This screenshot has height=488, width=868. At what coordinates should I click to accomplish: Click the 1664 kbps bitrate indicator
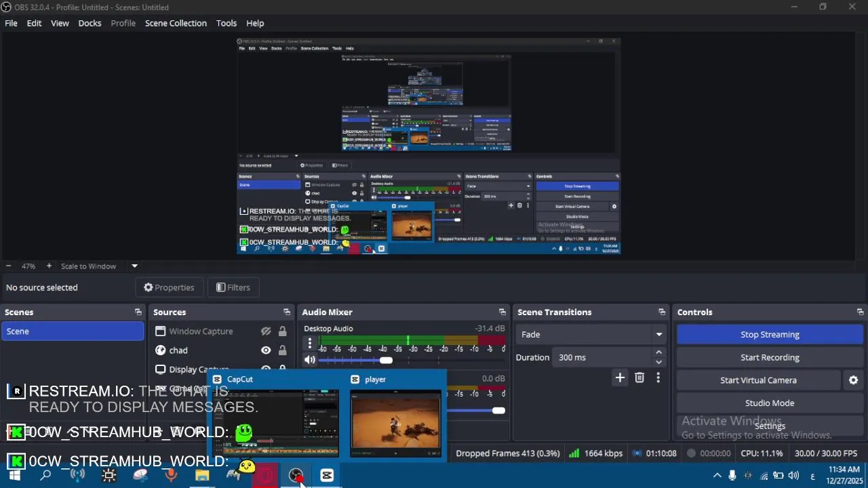[x=596, y=453]
